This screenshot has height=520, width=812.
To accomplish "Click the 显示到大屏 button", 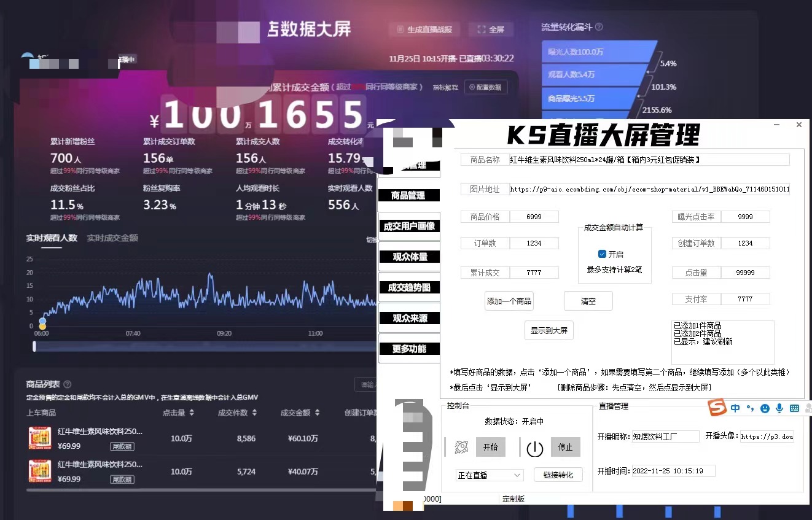I will (548, 330).
